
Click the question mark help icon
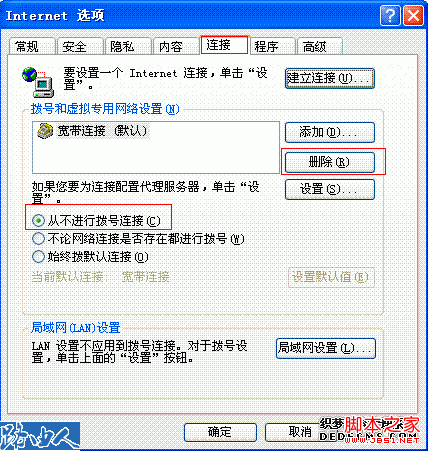click(389, 15)
